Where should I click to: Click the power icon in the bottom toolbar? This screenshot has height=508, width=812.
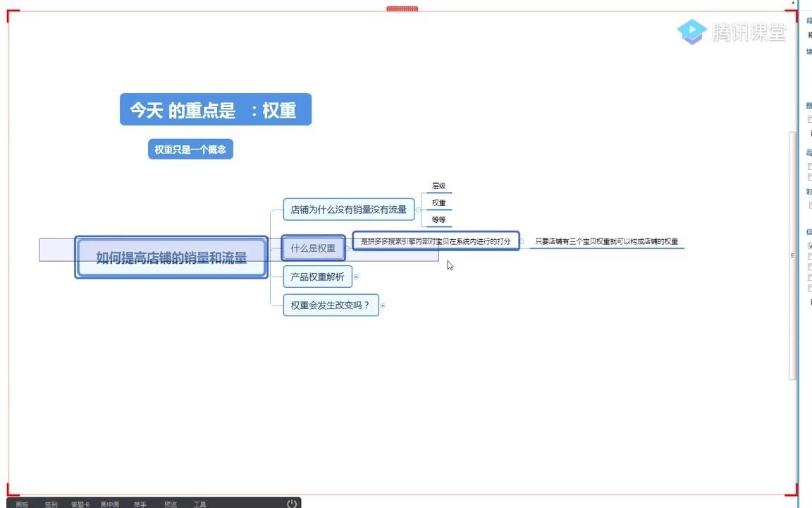click(292, 503)
